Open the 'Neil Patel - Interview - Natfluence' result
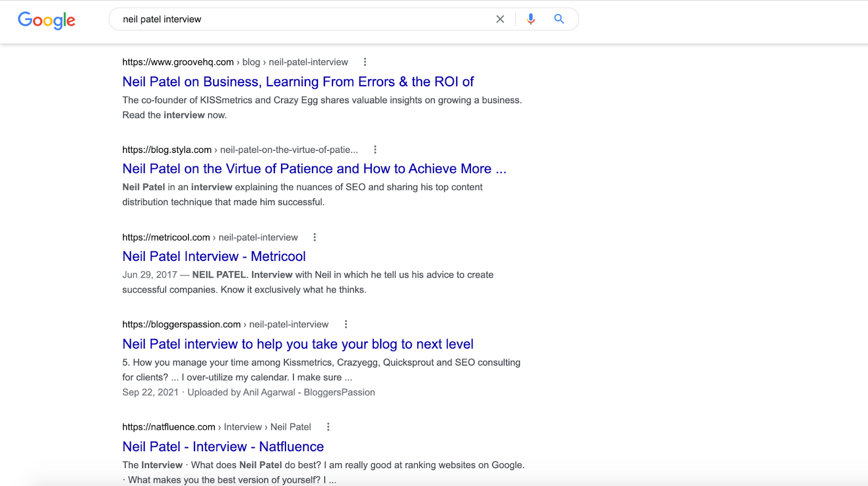The height and width of the screenshot is (486, 868). 223,447
